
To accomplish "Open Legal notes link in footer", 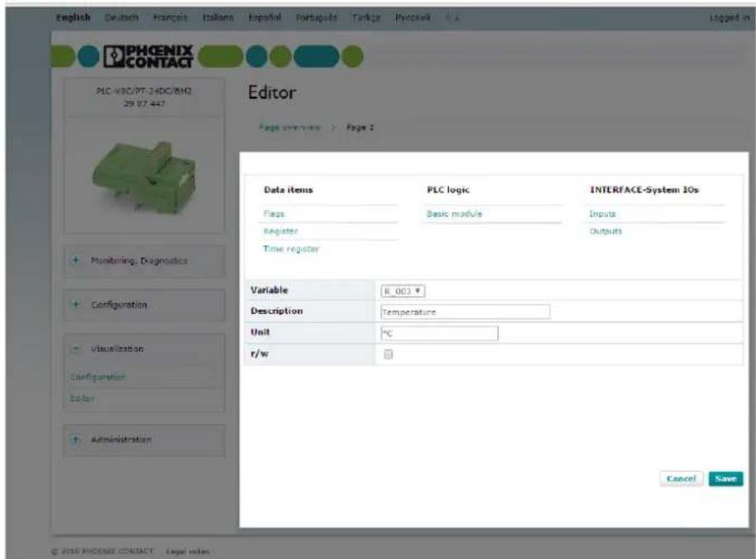I will pyautogui.click(x=188, y=552).
